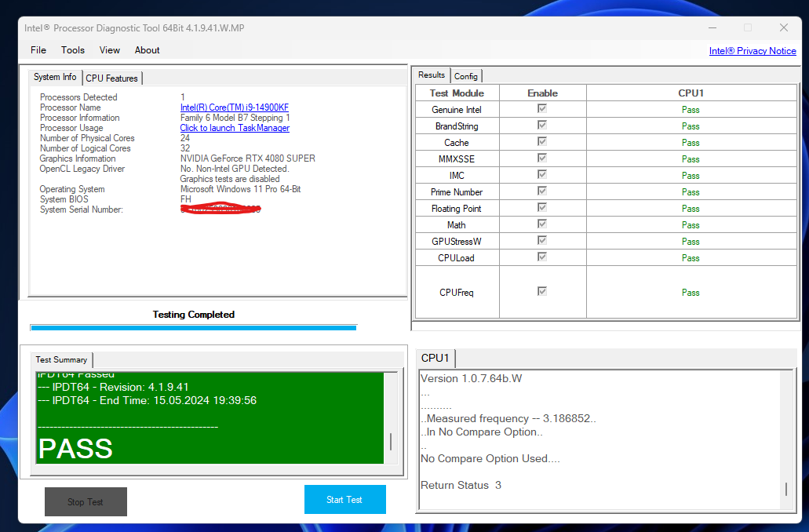Click the Return Status 3 line
This screenshot has width=809, height=532.
click(461, 485)
